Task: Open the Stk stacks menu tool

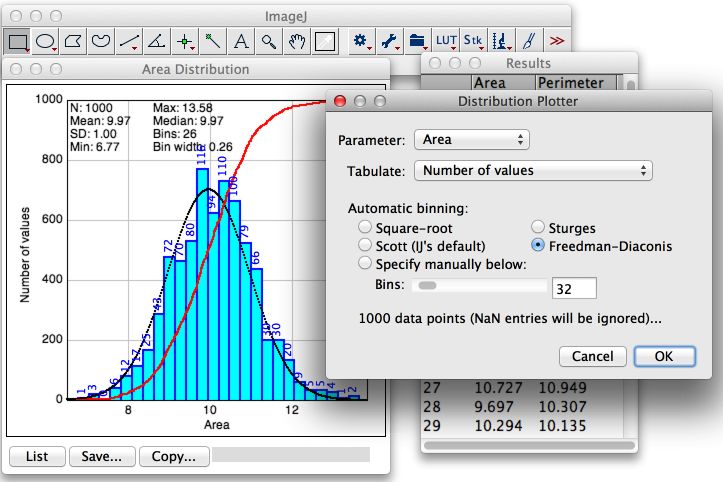Action: (473, 42)
